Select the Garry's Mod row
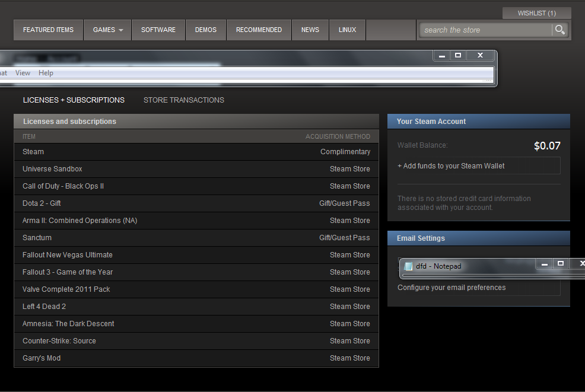The height and width of the screenshot is (392, 585). [196, 358]
